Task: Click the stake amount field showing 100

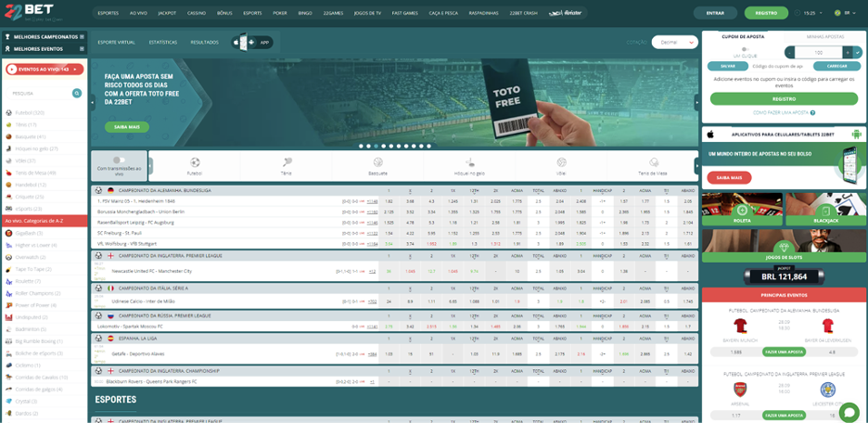Action: (818, 53)
